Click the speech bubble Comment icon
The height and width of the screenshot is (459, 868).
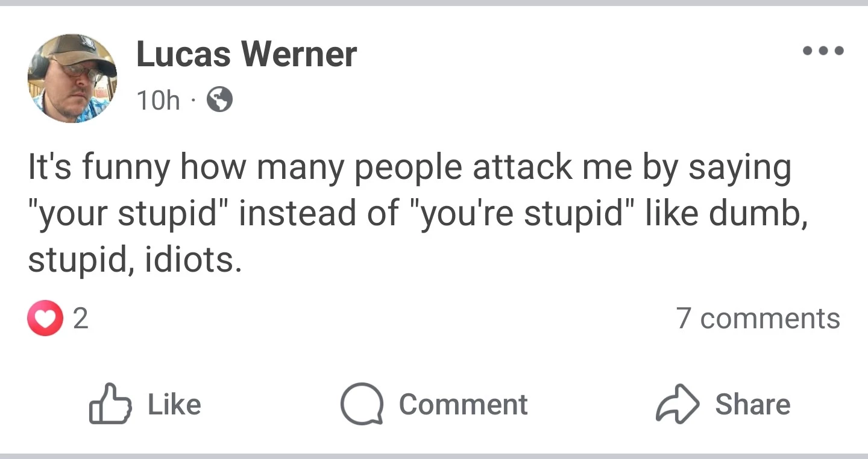[x=361, y=404]
